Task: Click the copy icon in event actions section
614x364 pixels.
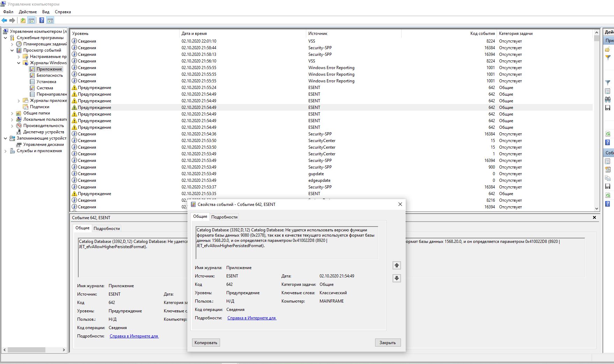Action: tap(608, 178)
